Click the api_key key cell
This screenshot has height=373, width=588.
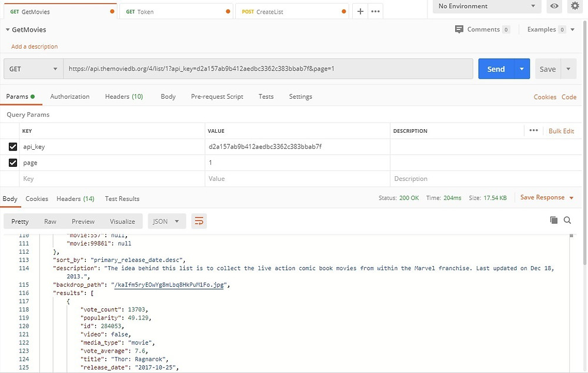tap(112, 146)
